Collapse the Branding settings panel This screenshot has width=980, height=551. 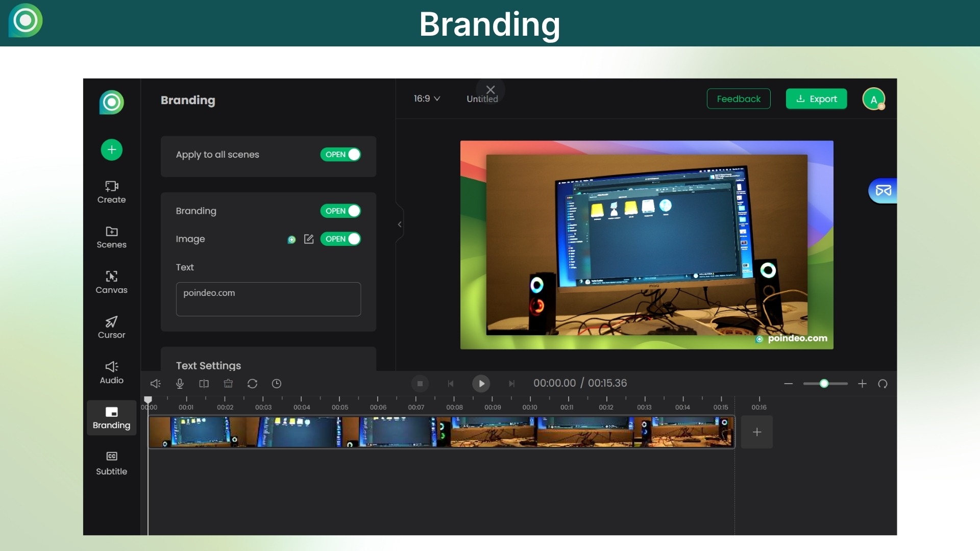[400, 224]
